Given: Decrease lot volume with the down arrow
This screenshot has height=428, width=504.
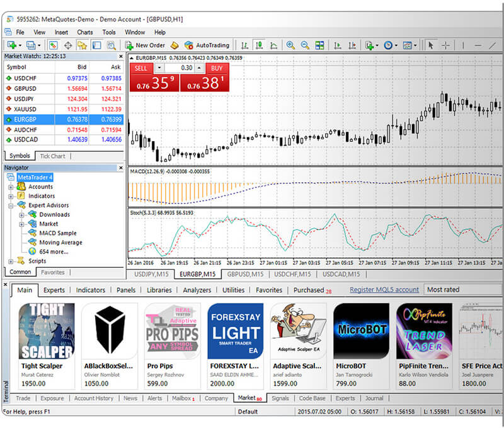Looking at the screenshot, I should 159,68.
